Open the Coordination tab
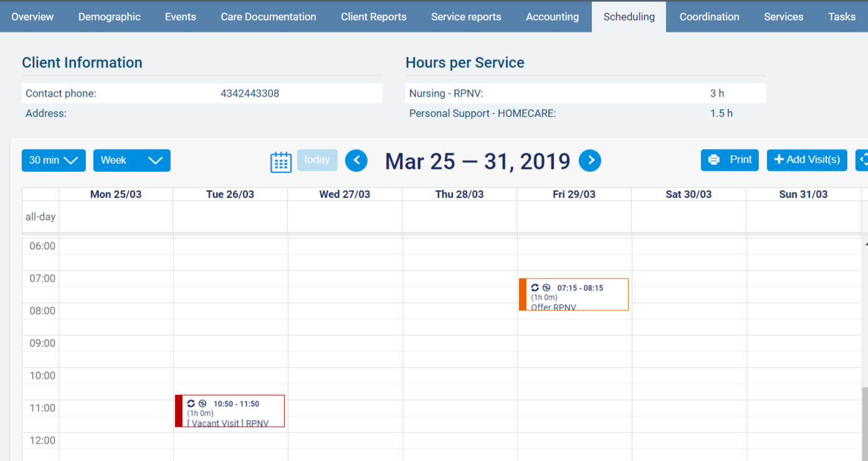868x461 pixels. coord(709,17)
